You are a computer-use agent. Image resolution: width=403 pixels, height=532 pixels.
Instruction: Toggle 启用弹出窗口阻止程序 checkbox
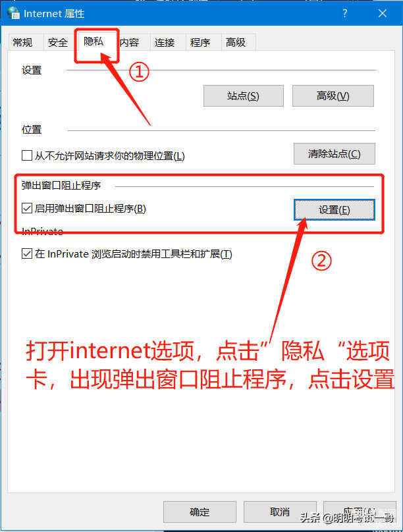pyautogui.click(x=27, y=208)
